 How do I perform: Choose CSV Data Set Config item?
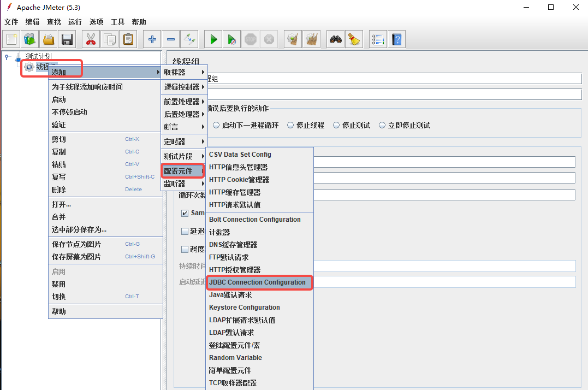point(240,155)
